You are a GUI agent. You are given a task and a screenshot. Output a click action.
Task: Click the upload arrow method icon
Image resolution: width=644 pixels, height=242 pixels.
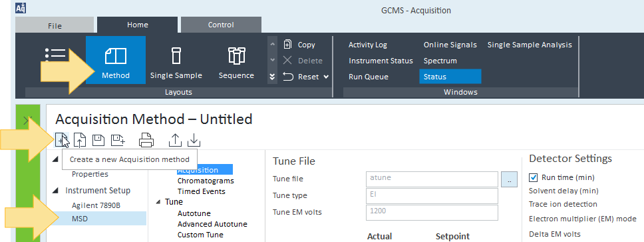[x=176, y=141]
